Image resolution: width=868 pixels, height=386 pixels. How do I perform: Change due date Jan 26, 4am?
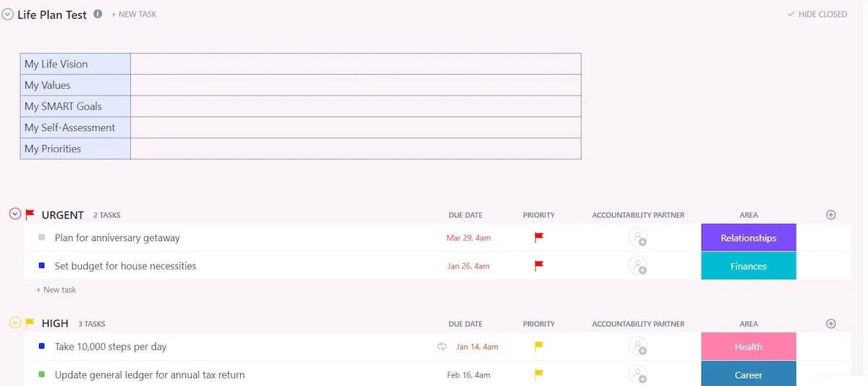(468, 266)
